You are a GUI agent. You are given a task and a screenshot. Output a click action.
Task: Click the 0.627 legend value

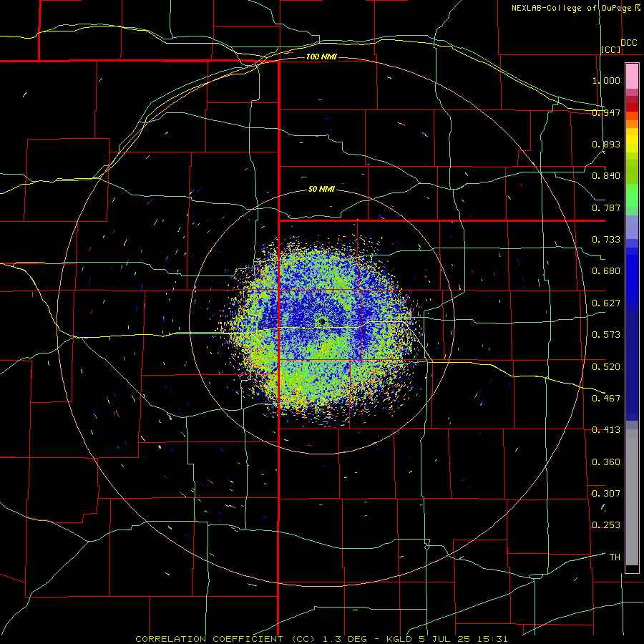[606, 303]
